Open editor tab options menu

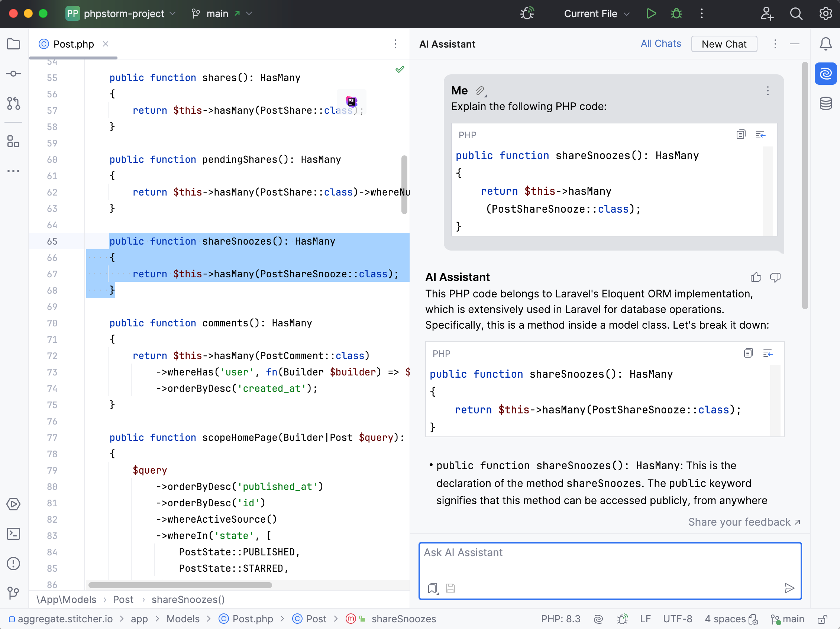(395, 44)
